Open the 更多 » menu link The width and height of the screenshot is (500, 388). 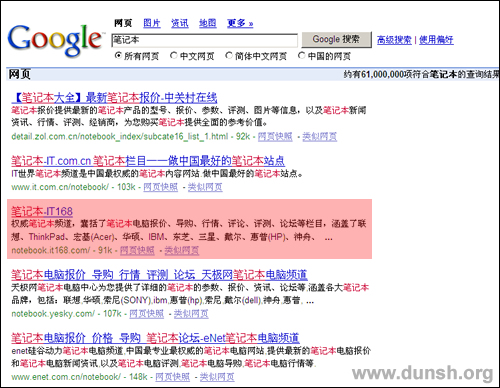240,23
